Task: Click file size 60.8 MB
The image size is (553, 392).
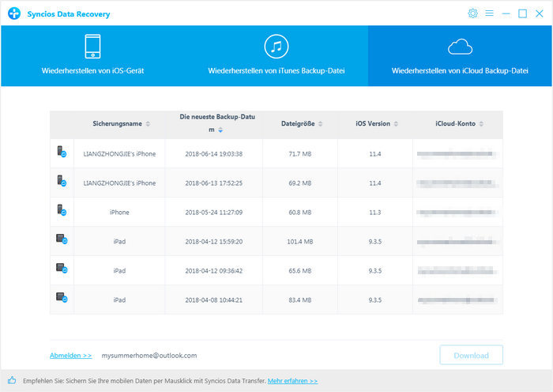Action: click(x=299, y=213)
